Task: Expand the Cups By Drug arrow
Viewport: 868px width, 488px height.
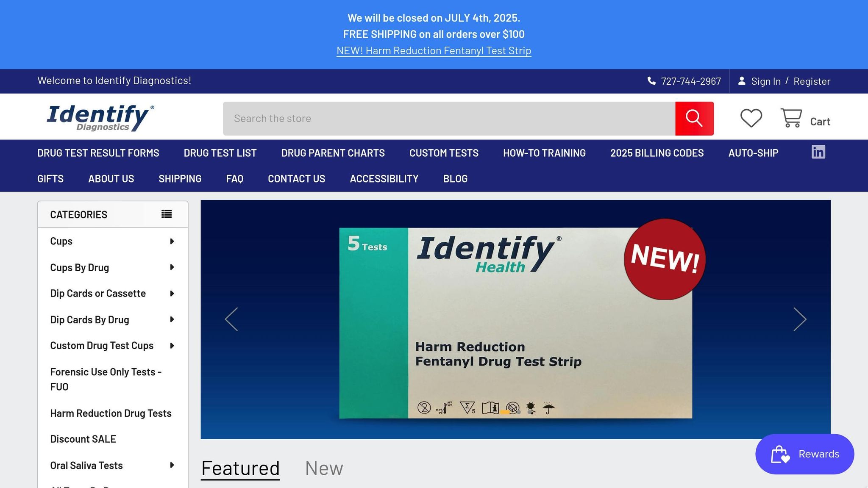Action: click(x=172, y=267)
